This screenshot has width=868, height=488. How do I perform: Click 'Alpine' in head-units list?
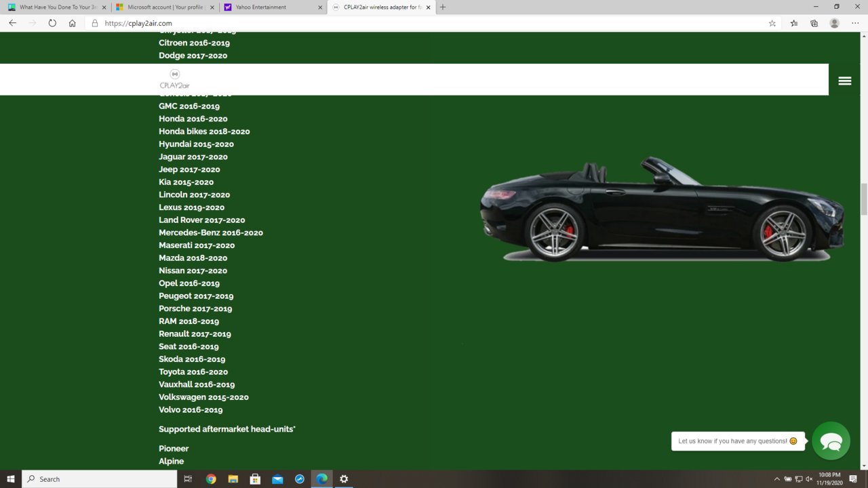pos(172,461)
